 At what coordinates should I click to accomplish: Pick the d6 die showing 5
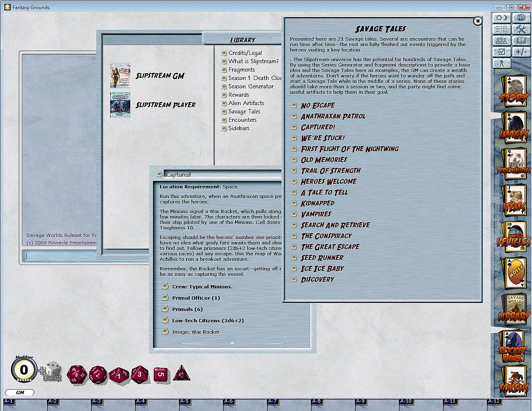click(161, 375)
